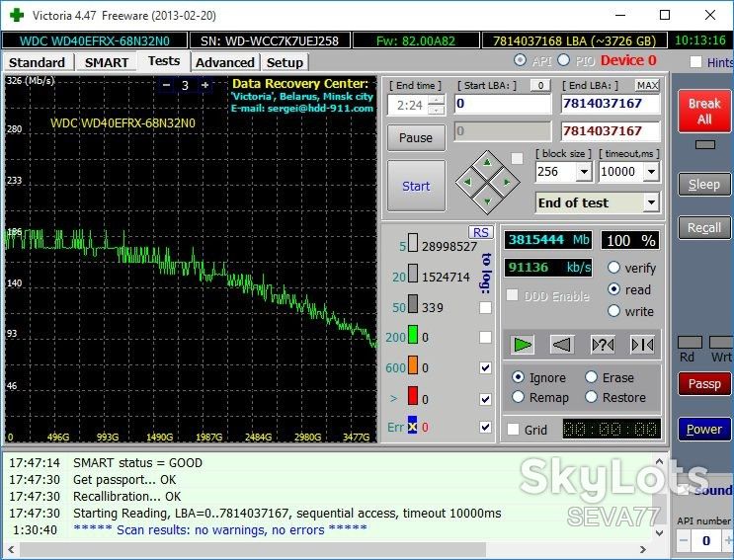The width and height of the screenshot is (734, 560).
Task: Click the white 5 ms block swatch
Action: coord(412,243)
